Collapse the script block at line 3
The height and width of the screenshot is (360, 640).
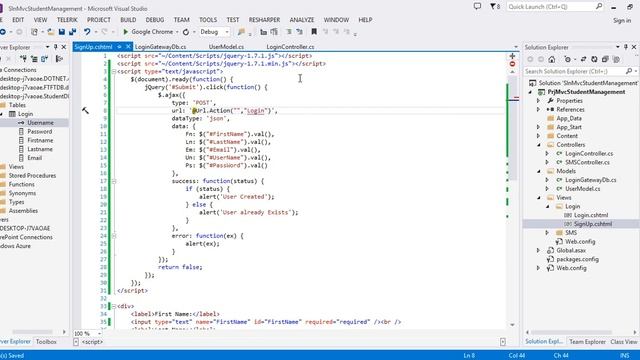(x=114, y=71)
